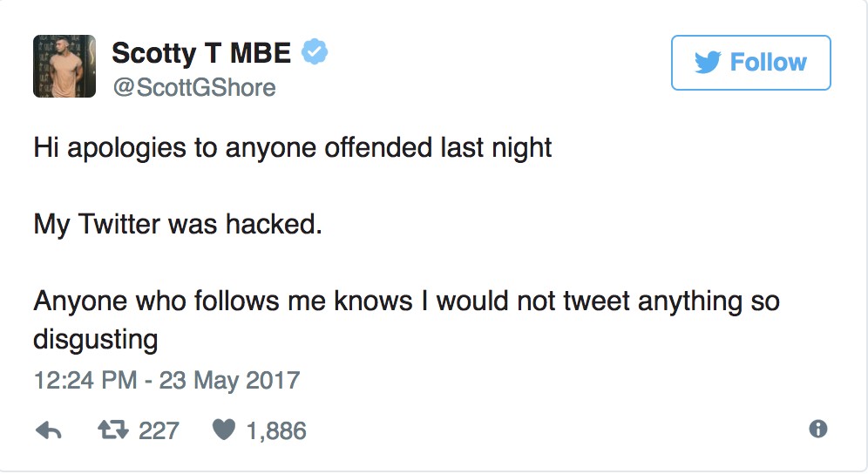Like the tweet with the heart icon
Screen dimensions: 868x474
tap(224, 430)
